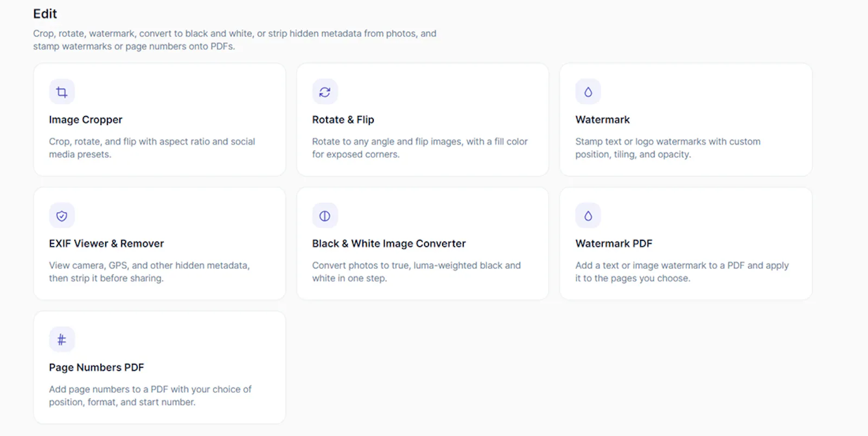This screenshot has width=868, height=436.
Task: Click "Convert photos to true, luma-weighted" description
Action: tap(416, 272)
